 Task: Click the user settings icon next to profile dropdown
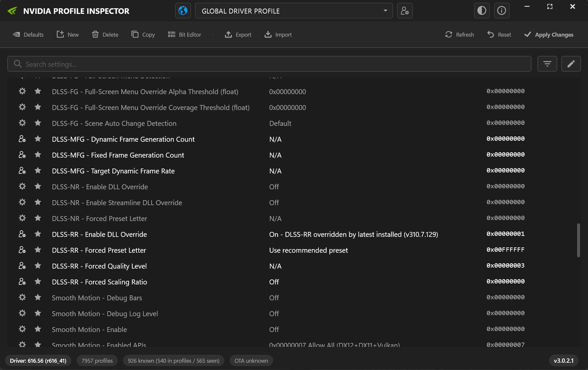[405, 11]
